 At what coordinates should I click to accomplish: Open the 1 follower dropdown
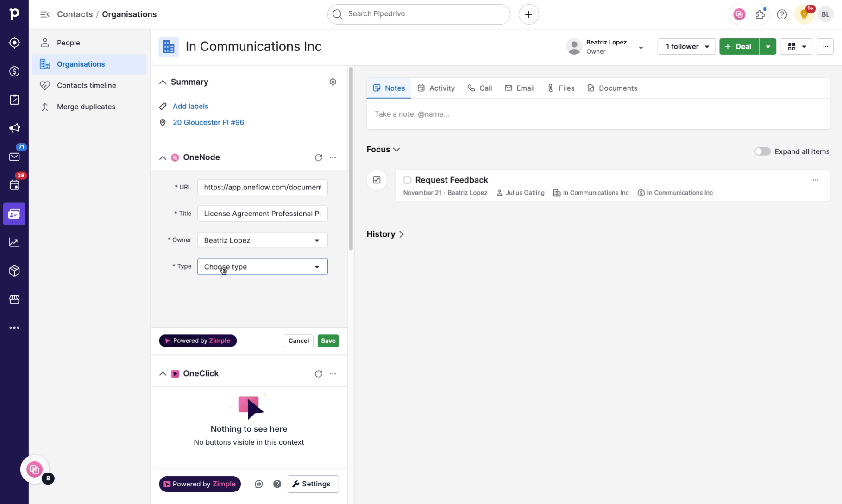click(686, 46)
